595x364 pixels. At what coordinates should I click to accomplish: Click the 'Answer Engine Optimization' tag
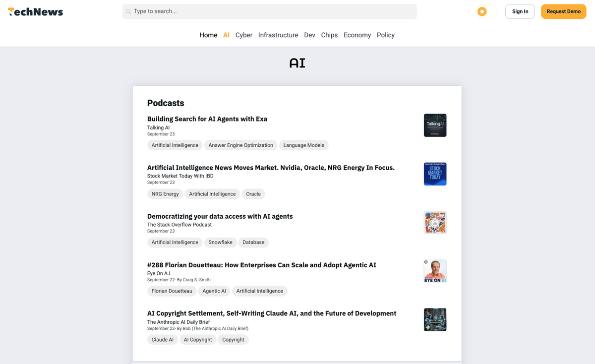tap(240, 145)
